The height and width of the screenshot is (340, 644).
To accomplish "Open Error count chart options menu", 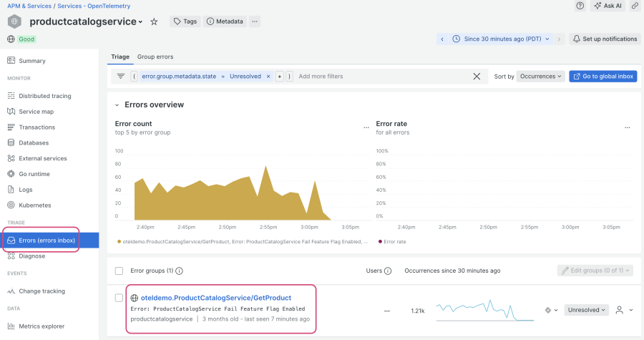I will (x=366, y=127).
